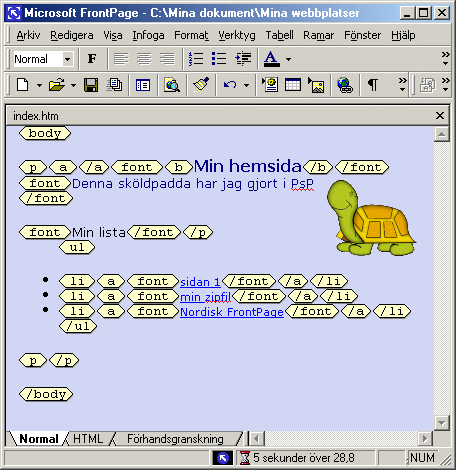Click the Open folder icon
The image size is (456, 470).
(x=57, y=85)
